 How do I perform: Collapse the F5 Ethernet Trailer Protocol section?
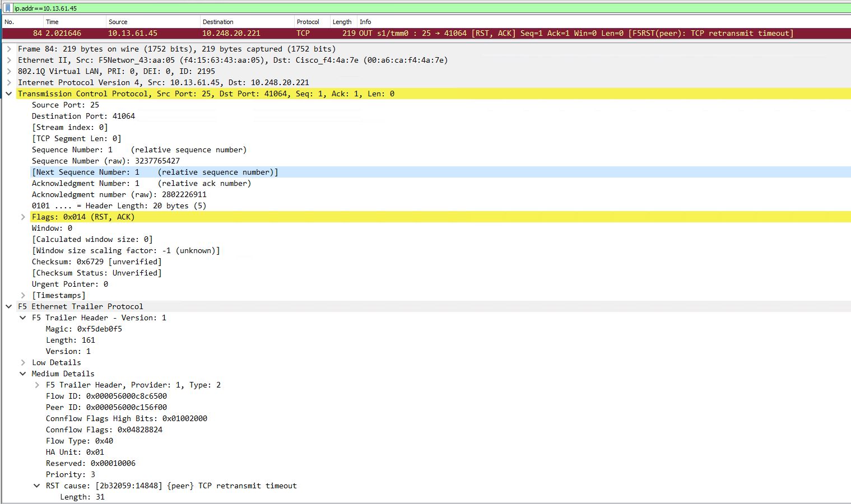pyautogui.click(x=9, y=307)
